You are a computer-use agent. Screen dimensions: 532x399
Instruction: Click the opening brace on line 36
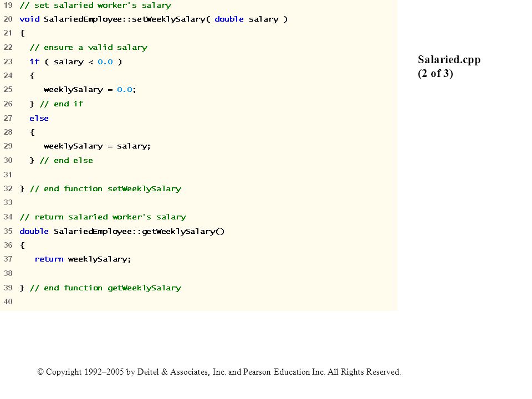pos(22,245)
